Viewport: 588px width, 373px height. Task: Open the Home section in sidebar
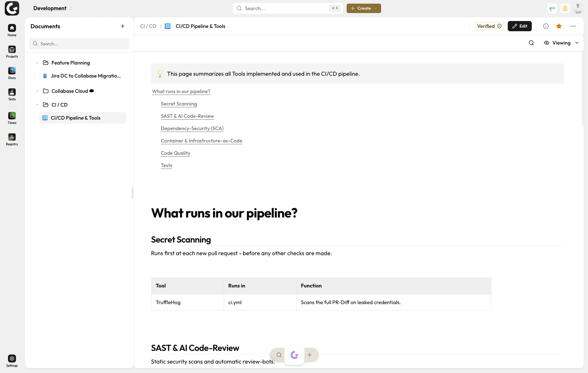(x=12, y=30)
